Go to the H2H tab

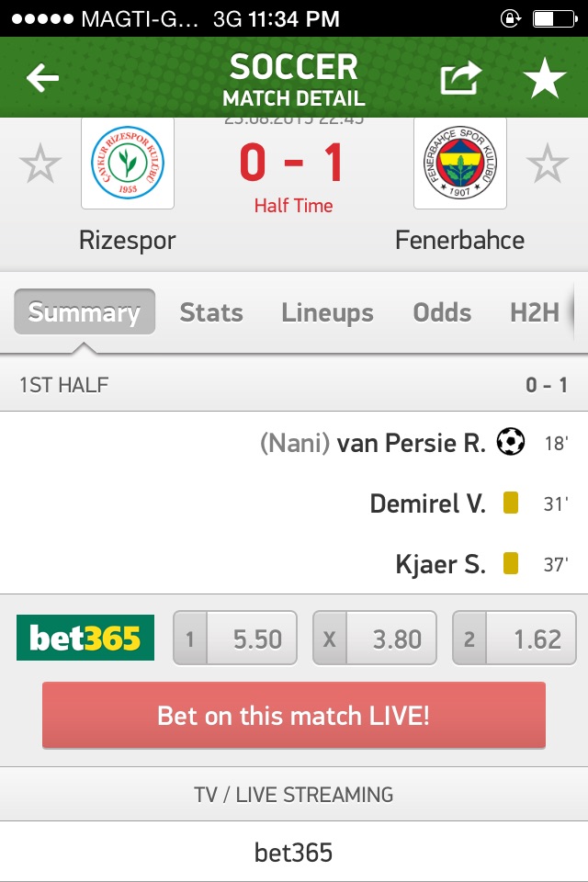click(x=535, y=312)
